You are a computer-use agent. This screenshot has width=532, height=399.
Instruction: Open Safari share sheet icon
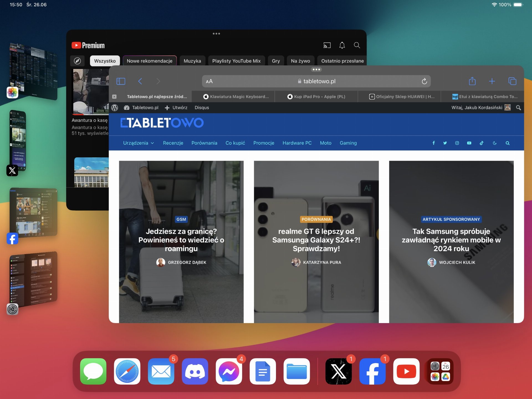point(472,81)
